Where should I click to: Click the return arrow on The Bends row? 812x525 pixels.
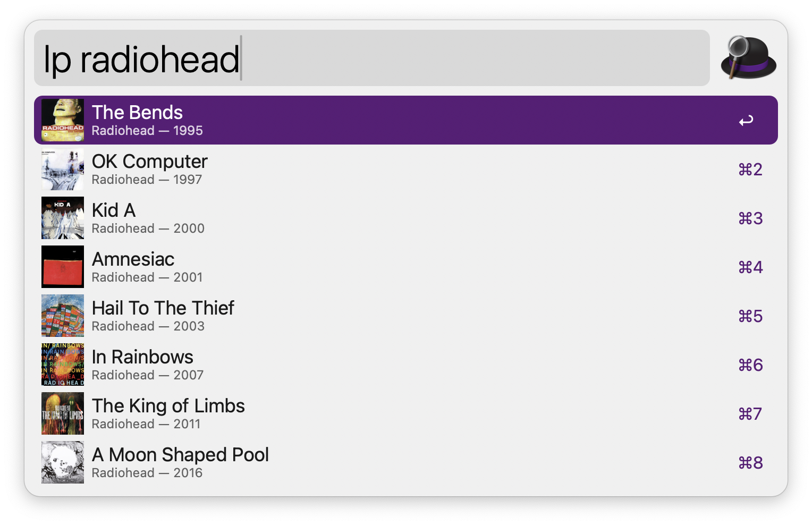pos(746,120)
